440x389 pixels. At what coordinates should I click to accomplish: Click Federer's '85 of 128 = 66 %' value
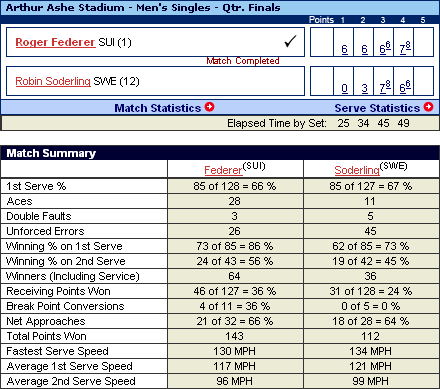[x=235, y=186]
